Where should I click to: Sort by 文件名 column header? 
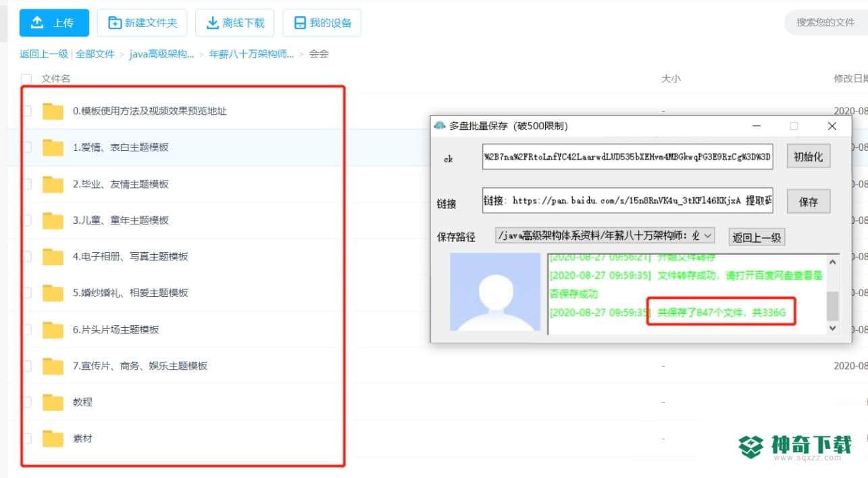(x=56, y=78)
